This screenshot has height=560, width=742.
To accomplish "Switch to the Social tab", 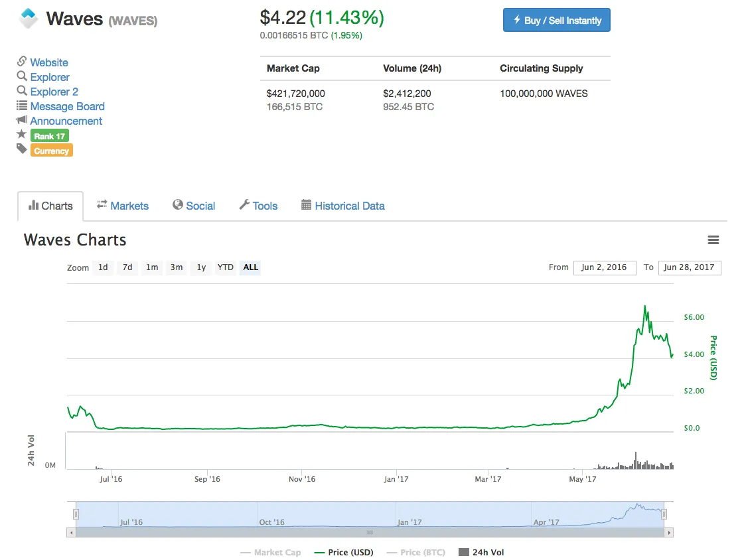I will (x=194, y=206).
